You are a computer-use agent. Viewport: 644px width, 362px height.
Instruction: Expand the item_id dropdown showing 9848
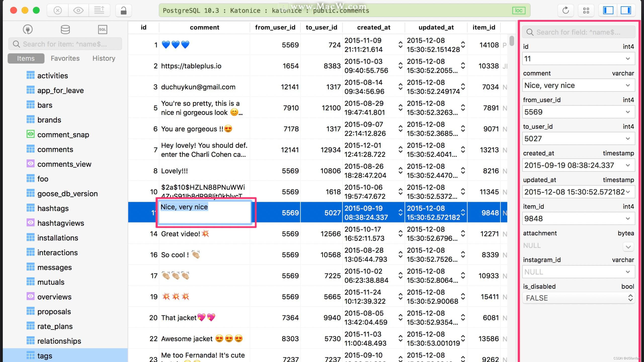pyautogui.click(x=628, y=218)
